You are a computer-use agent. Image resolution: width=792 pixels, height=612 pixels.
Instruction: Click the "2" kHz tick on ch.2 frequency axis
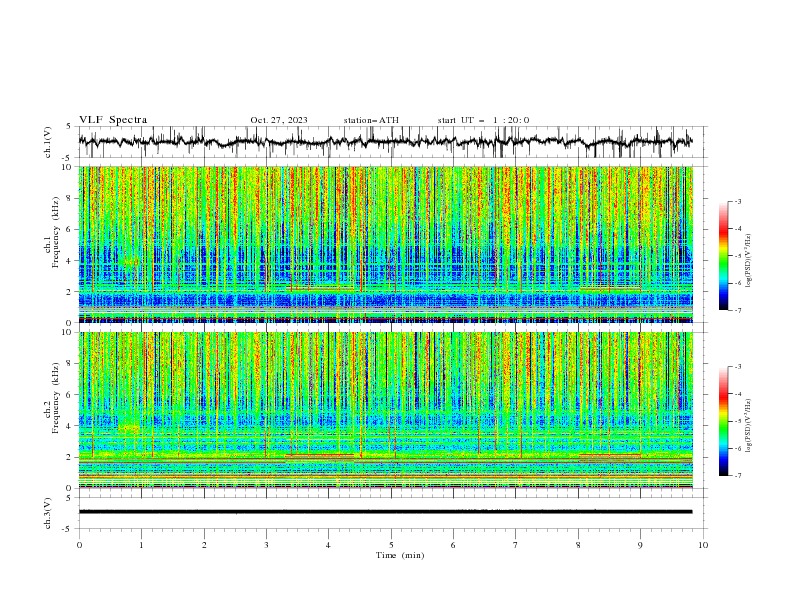(70, 457)
